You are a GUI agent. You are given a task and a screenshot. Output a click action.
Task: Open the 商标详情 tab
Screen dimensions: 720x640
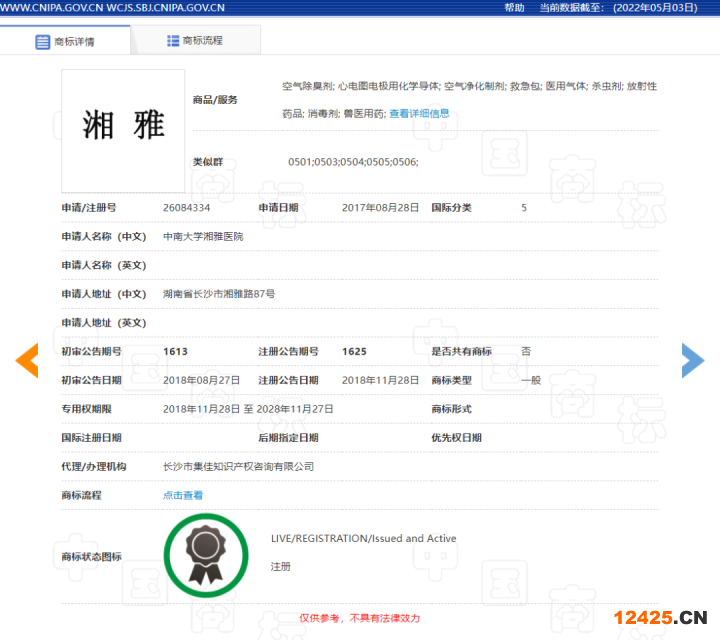(x=65, y=41)
